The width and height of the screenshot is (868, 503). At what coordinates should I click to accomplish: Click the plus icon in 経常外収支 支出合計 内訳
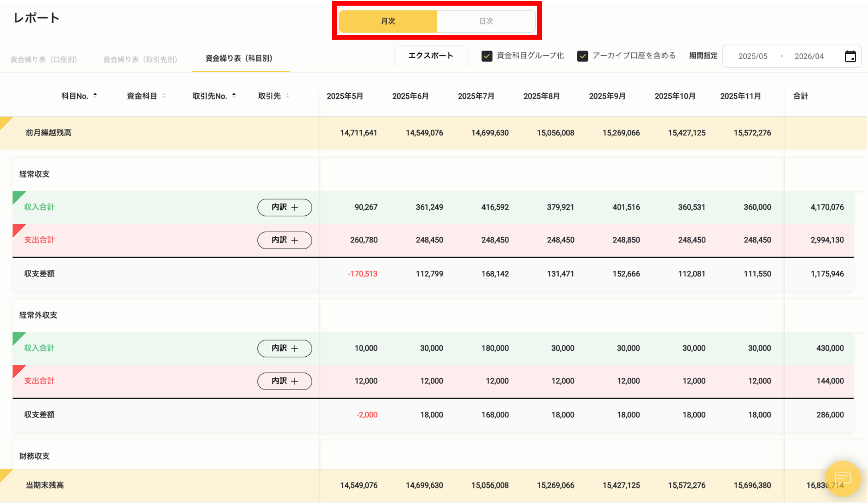point(295,381)
